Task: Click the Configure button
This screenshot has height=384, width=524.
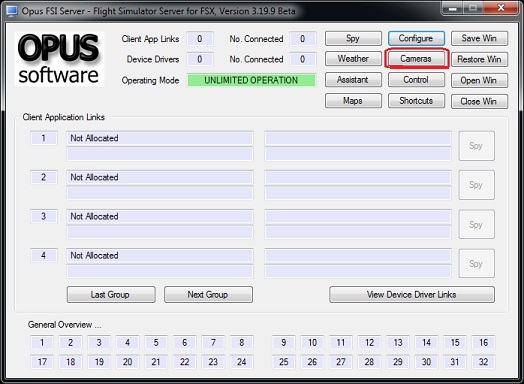Action: click(x=416, y=38)
